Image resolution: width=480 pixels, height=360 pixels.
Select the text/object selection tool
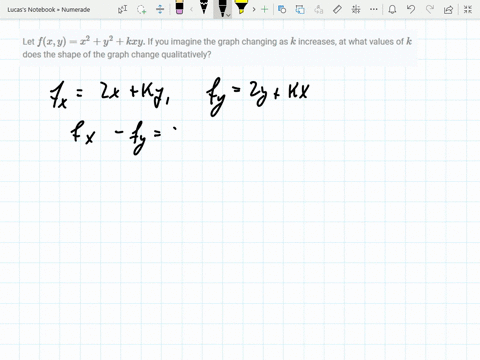pos(123,9)
